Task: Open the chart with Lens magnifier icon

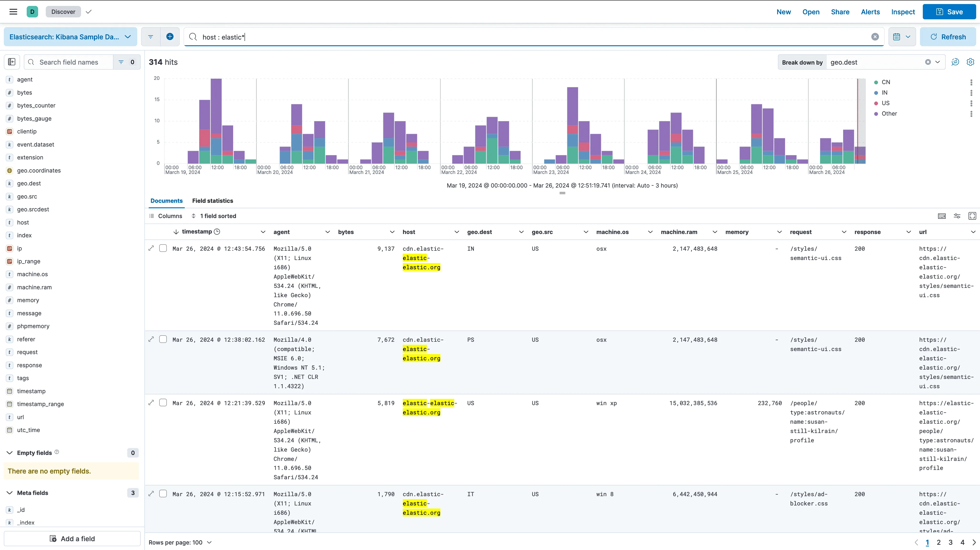Action: (x=955, y=62)
